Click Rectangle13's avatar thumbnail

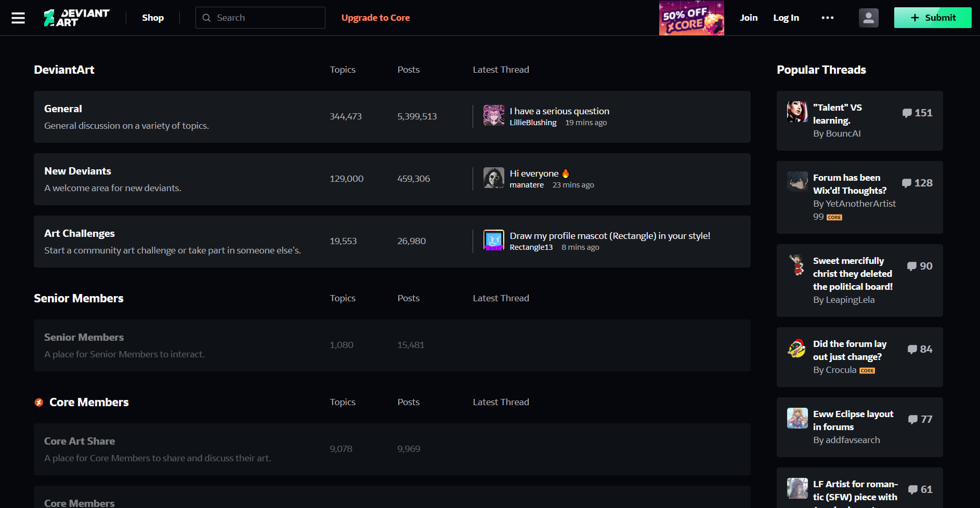(x=494, y=240)
